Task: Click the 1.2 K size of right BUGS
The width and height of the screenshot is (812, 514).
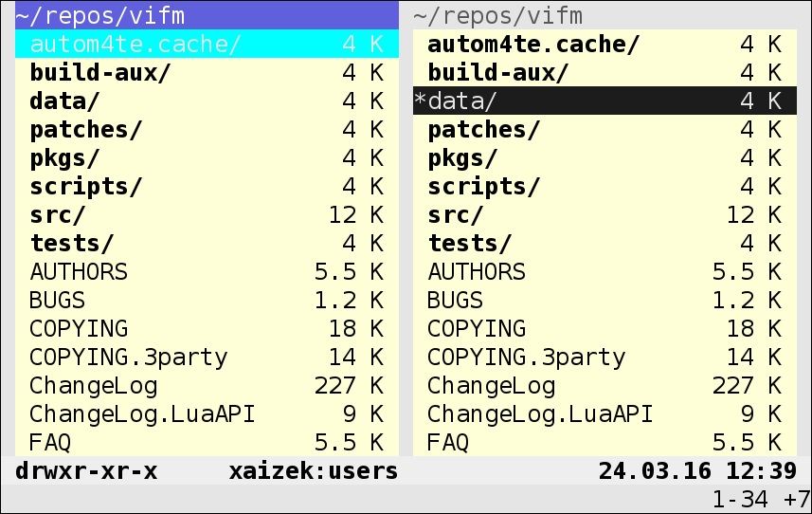Action: pos(747,300)
